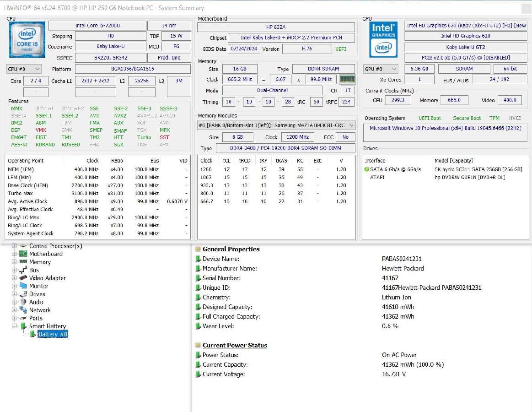Screen dimensions: 532x412
Task: Click the Base Clock (HFM) row
Action: click(97, 185)
